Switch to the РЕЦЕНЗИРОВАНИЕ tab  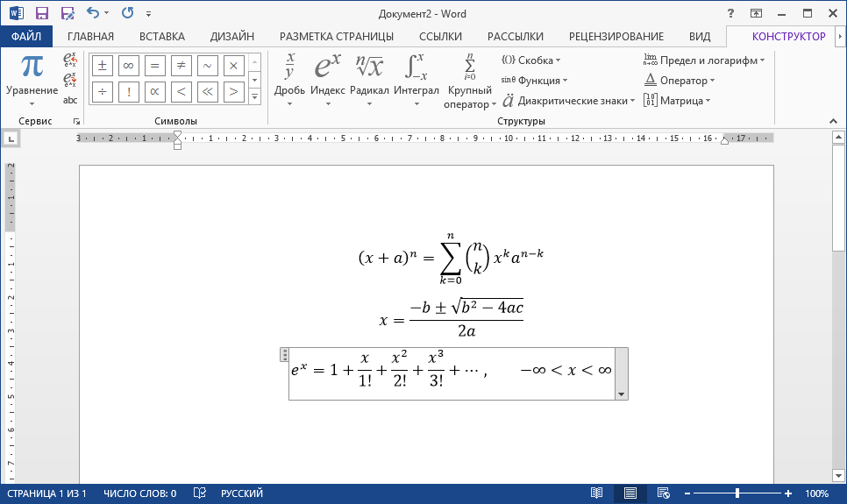616,36
